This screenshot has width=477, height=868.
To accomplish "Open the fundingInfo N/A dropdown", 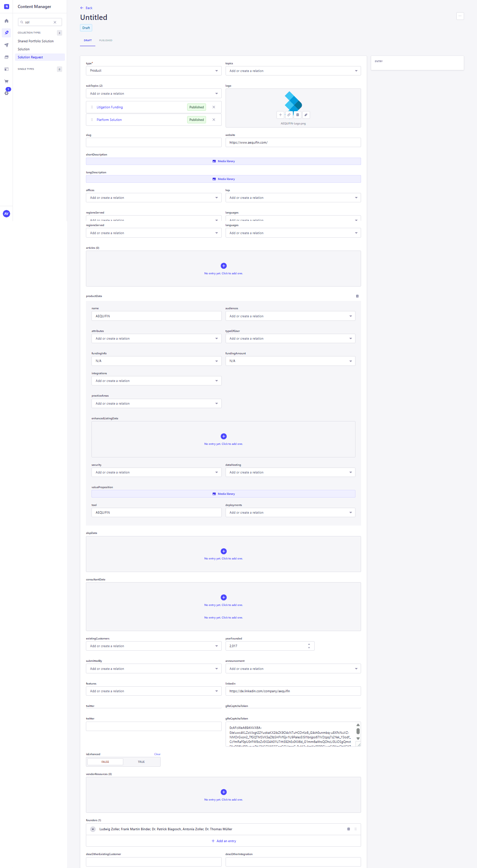I will click(156, 361).
